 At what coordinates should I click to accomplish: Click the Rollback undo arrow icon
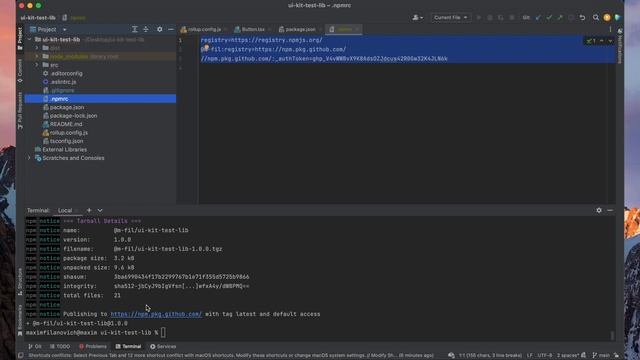[x=582, y=18]
